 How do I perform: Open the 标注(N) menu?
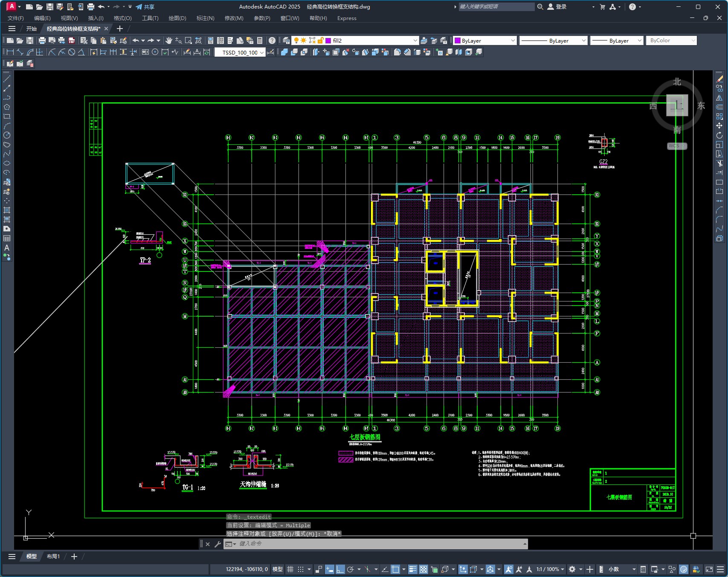click(205, 18)
